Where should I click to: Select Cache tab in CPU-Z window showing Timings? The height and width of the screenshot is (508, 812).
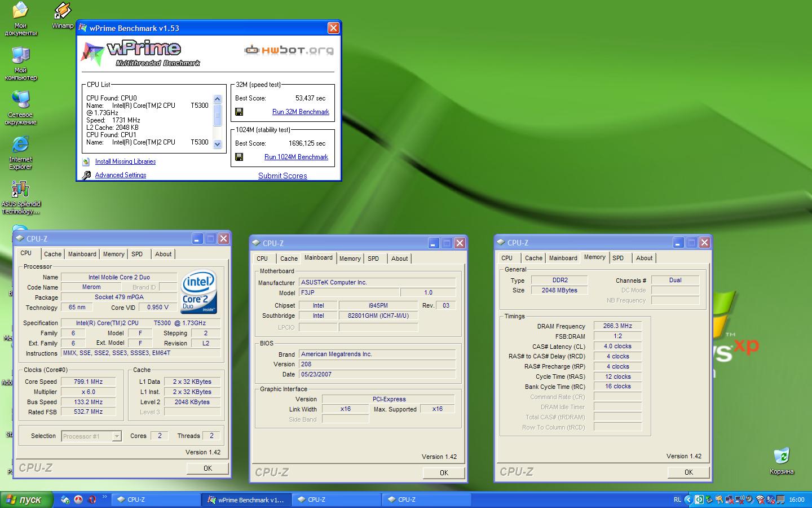[x=533, y=258]
